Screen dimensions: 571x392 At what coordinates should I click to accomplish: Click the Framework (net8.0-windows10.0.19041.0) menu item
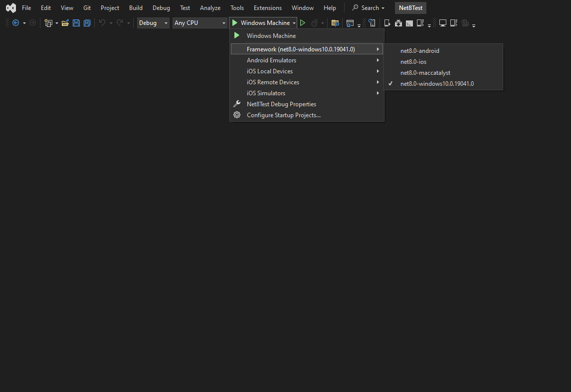[307, 49]
